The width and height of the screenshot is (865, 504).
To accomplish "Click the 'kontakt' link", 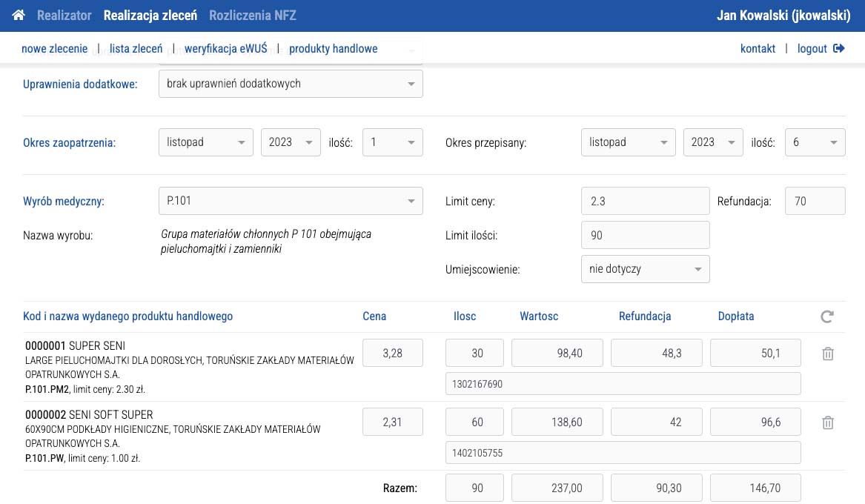I will (x=758, y=49).
